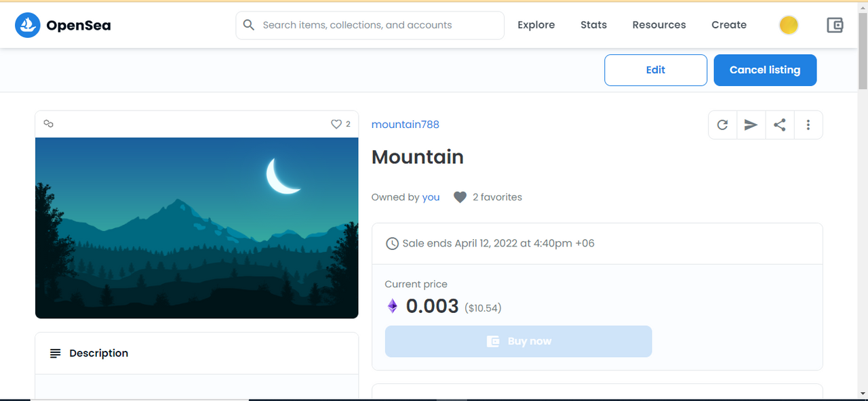
Task: Click the 2 favorites text
Action: [x=497, y=197]
